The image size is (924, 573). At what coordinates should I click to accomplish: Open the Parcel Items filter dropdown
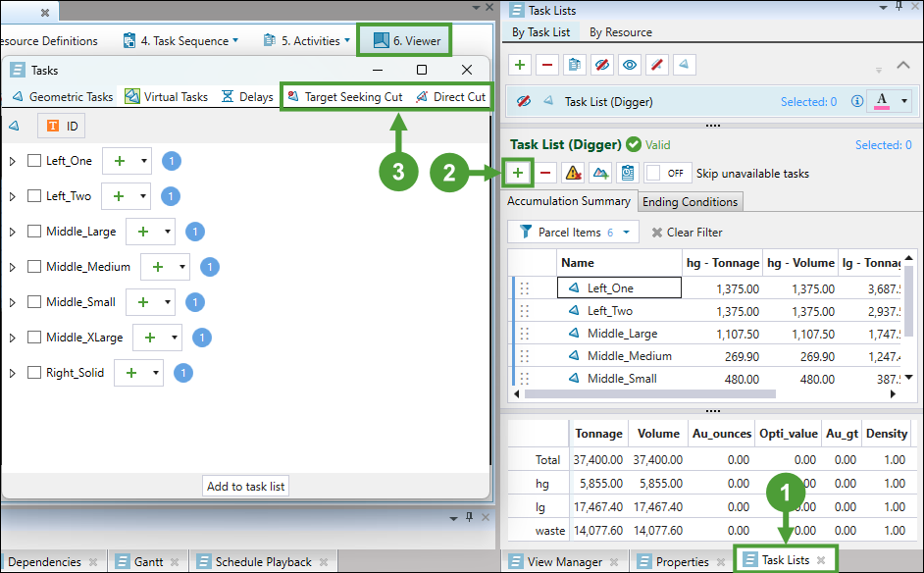[x=573, y=233]
